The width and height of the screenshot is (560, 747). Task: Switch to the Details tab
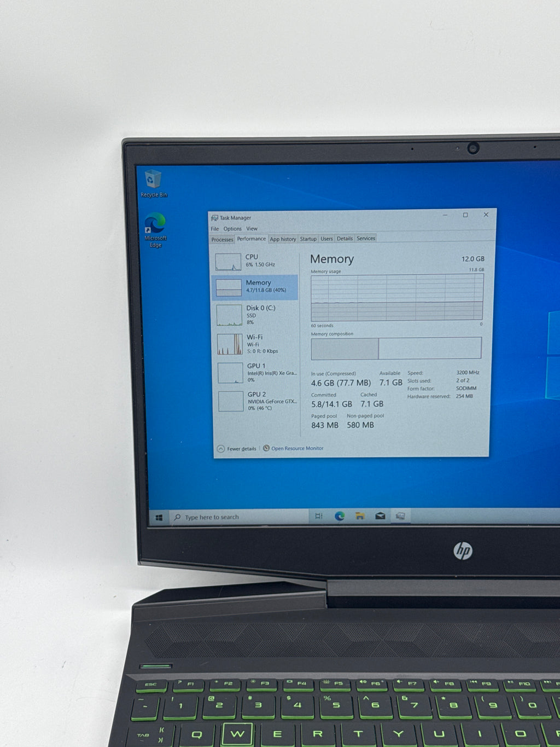pos(345,239)
